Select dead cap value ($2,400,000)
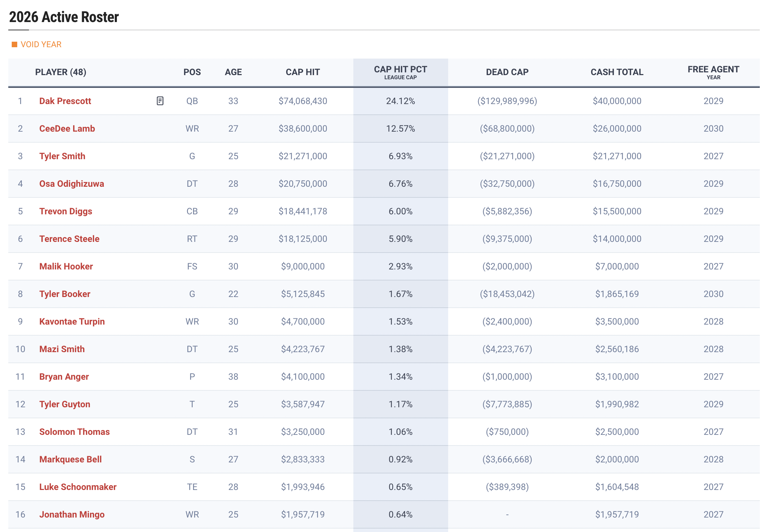The width and height of the screenshot is (766, 532). click(x=507, y=321)
